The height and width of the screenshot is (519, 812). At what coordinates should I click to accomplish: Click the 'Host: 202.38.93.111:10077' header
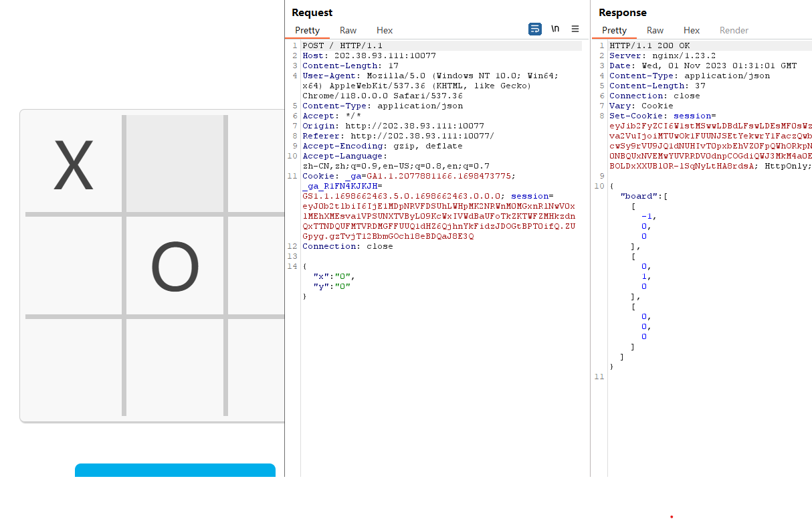click(369, 56)
